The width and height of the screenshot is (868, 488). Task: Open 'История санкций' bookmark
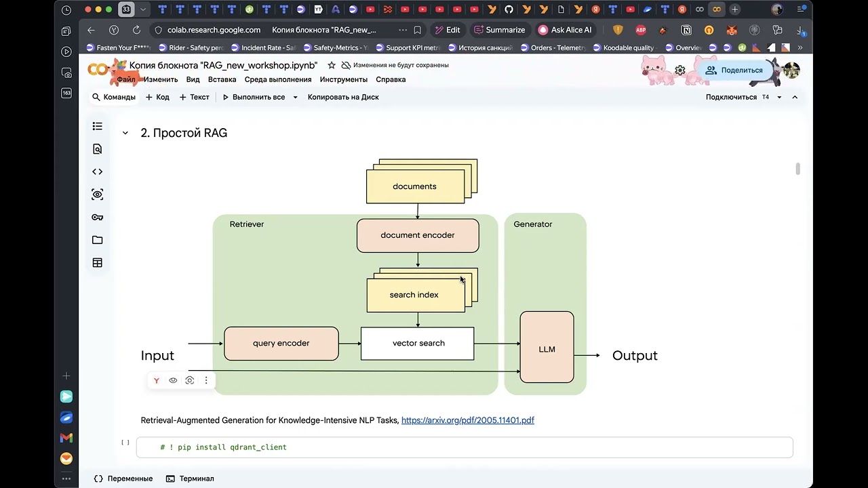click(479, 48)
